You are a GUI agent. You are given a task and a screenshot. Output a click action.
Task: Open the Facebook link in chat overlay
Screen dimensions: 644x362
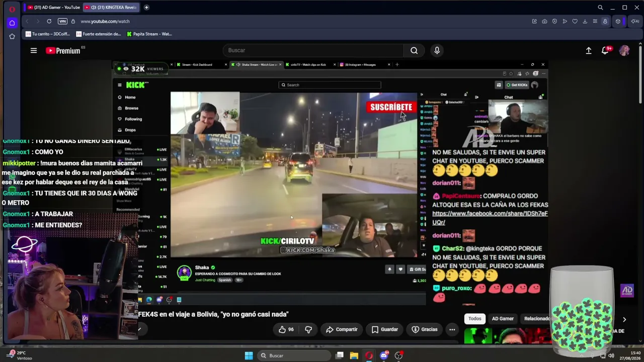click(x=490, y=218)
